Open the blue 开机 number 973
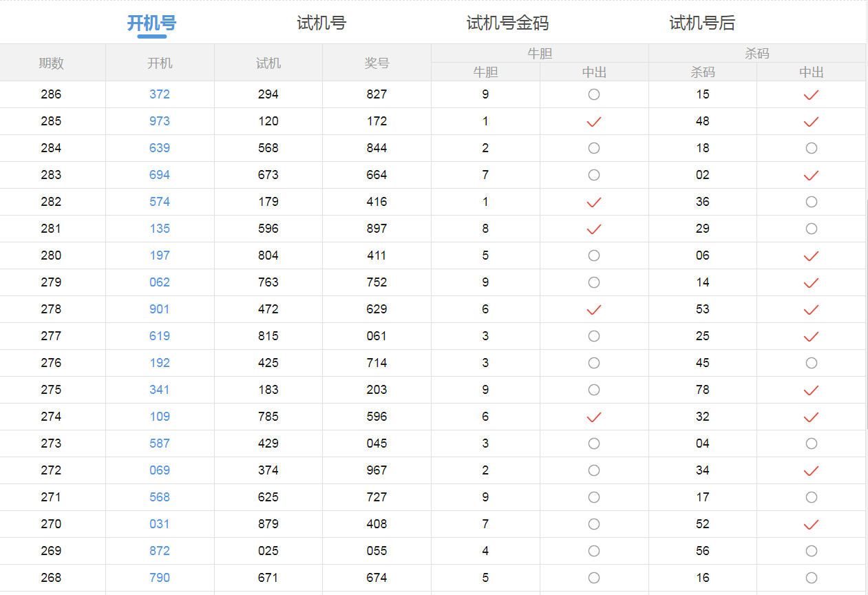This screenshot has height=595, width=868. click(160, 121)
